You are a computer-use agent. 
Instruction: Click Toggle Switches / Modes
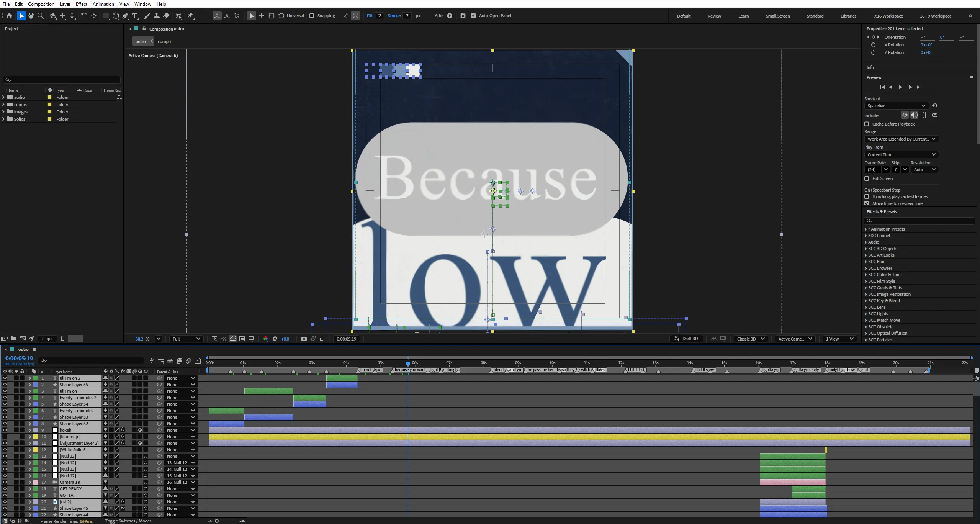click(x=128, y=521)
